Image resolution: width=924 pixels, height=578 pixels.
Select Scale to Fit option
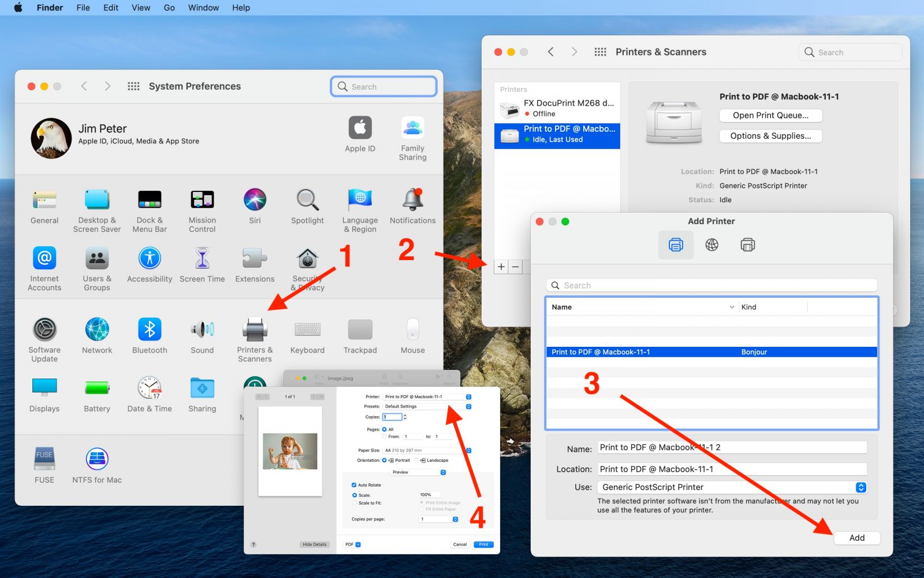355,503
